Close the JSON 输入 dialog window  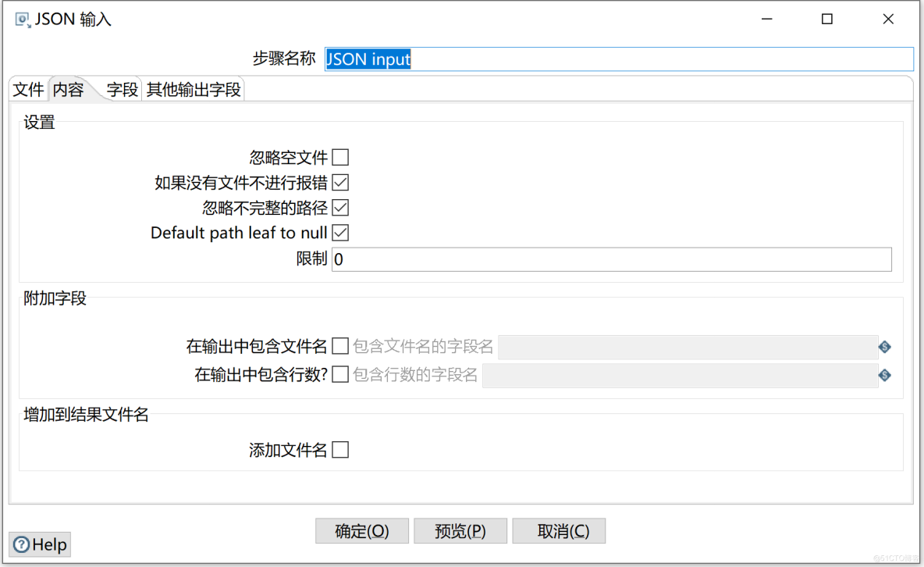888,20
